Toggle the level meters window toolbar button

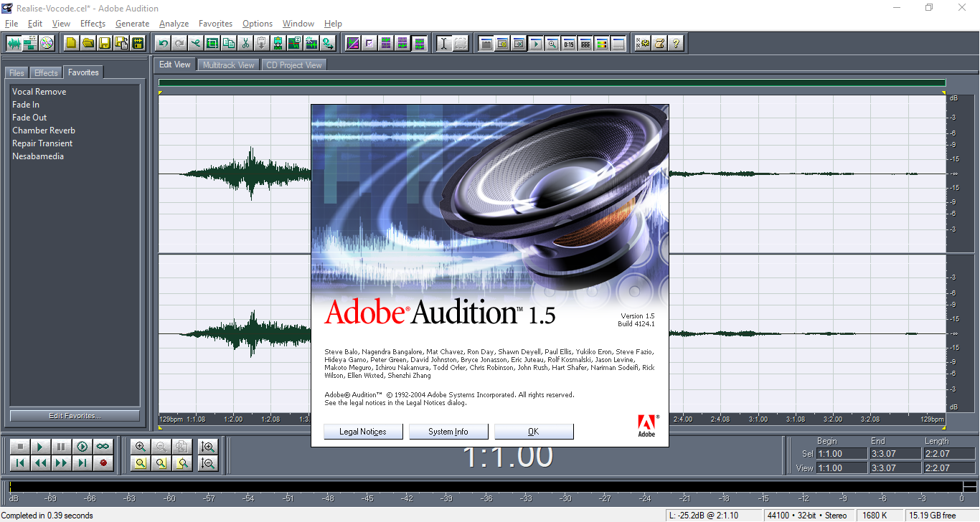(602, 43)
